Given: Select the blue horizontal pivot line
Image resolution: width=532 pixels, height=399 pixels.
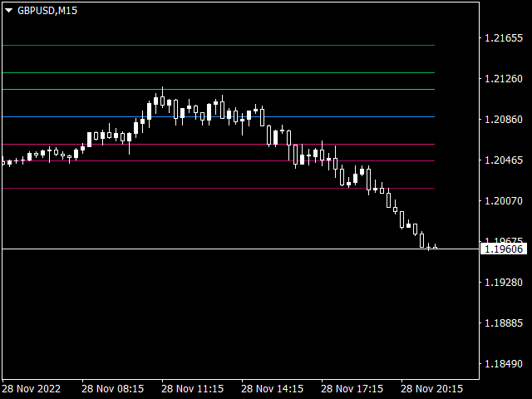Looking at the screenshot, I should 218,116.
